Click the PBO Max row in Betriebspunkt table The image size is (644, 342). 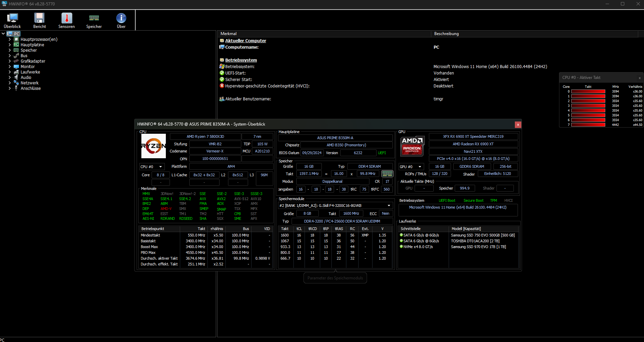click(206, 253)
